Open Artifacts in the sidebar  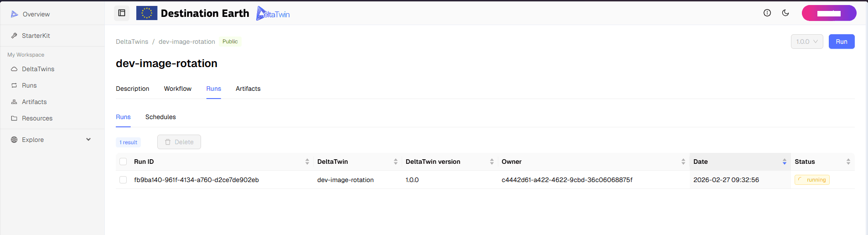point(34,102)
